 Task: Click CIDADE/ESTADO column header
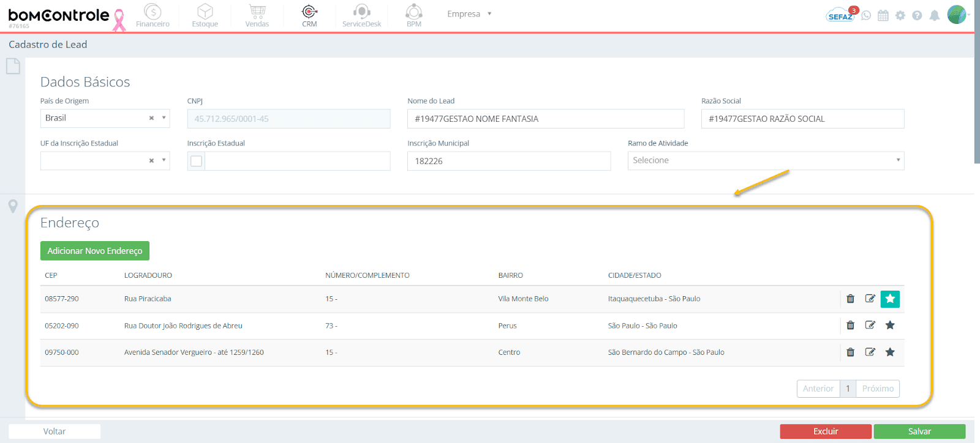[x=635, y=275]
